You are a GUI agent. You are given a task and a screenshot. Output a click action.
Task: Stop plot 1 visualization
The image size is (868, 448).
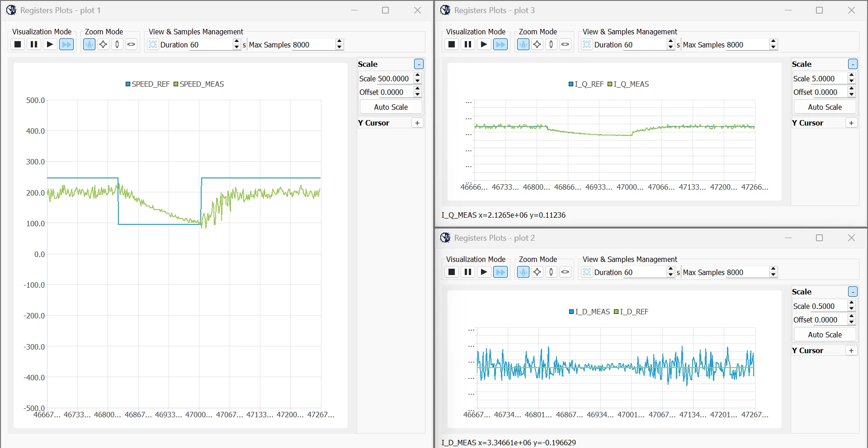tap(18, 44)
